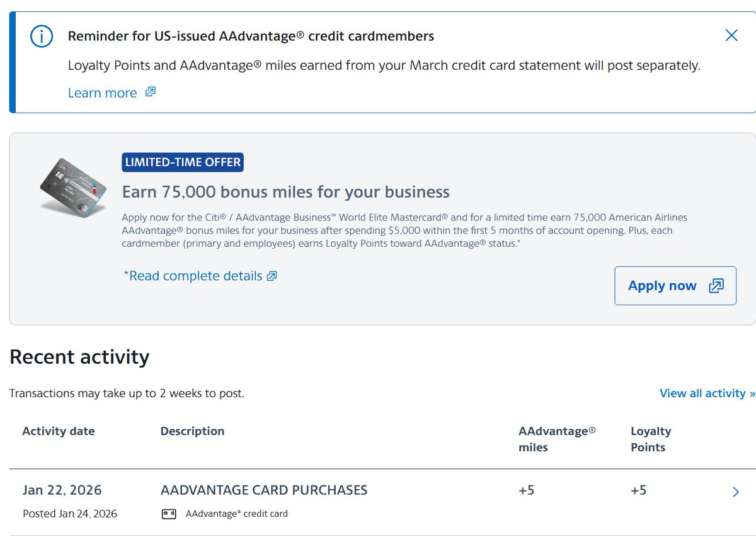Dismiss the cardmembers reminder banner

[731, 35]
